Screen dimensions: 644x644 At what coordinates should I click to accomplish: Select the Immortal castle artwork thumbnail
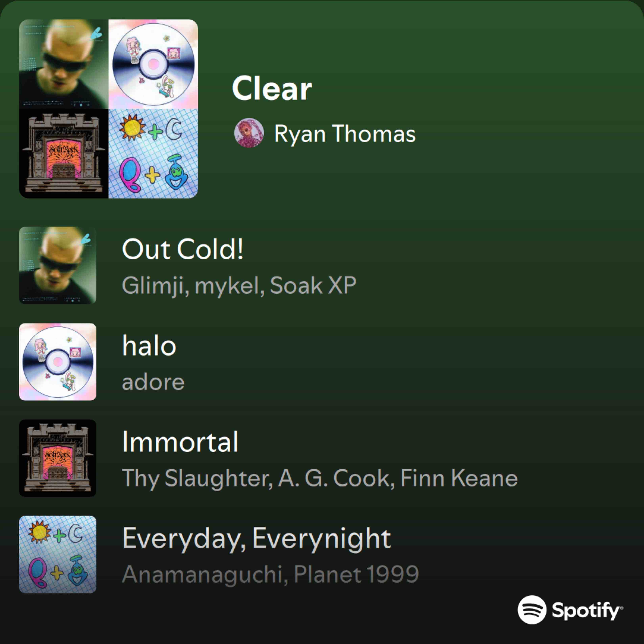pyautogui.click(x=58, y=458)
